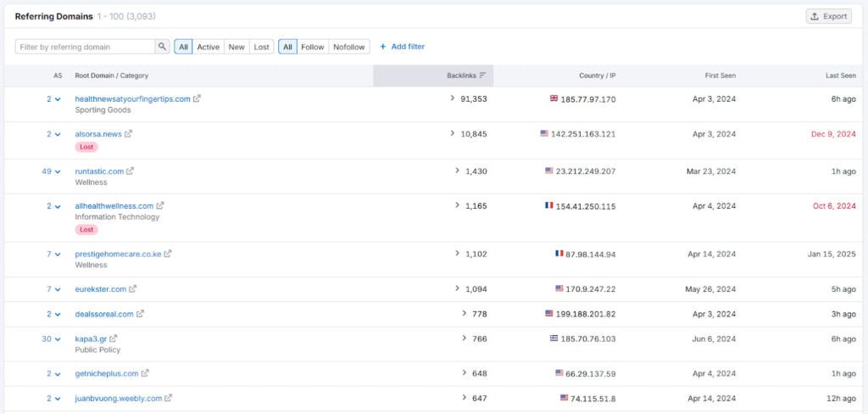Expand AS score dropdown for healthnewsatyourfingertips.com
This screenshot has width=868, height=414.
(x=53, y=99)
